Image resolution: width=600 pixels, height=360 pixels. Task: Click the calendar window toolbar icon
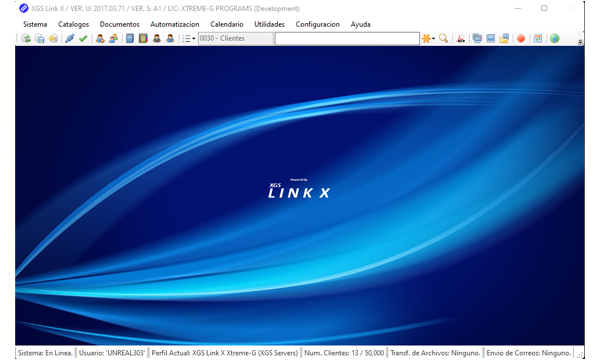click(x=538, y=38)
